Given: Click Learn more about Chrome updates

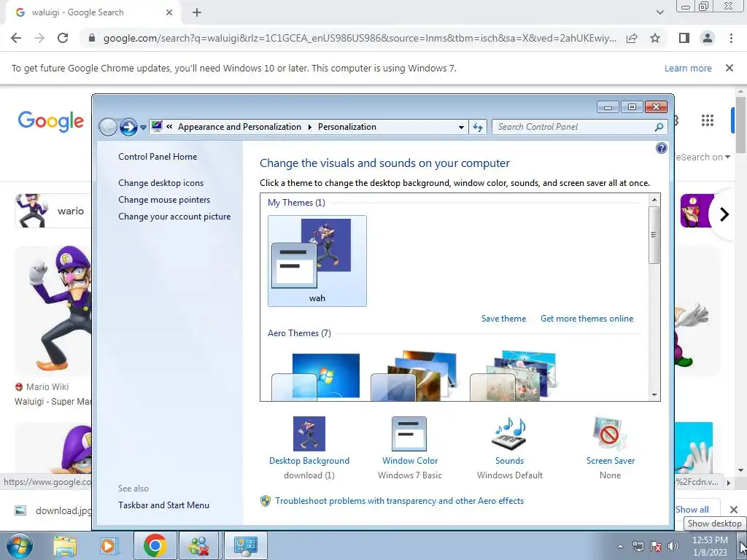Looking at the screenshot, I should 688,68.
